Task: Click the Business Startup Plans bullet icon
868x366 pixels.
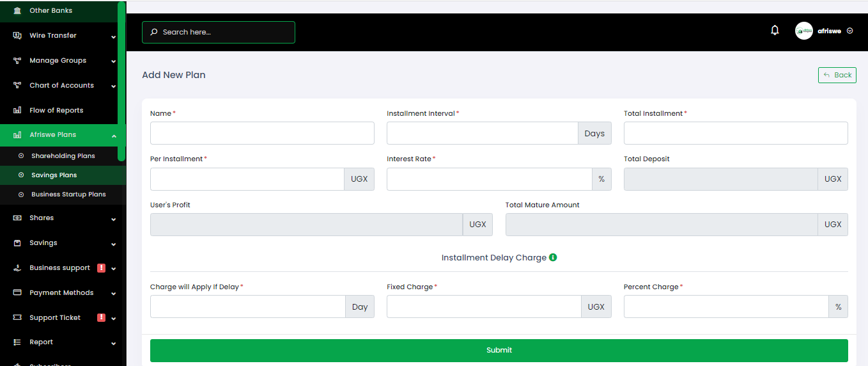Action: click(21, 195)
